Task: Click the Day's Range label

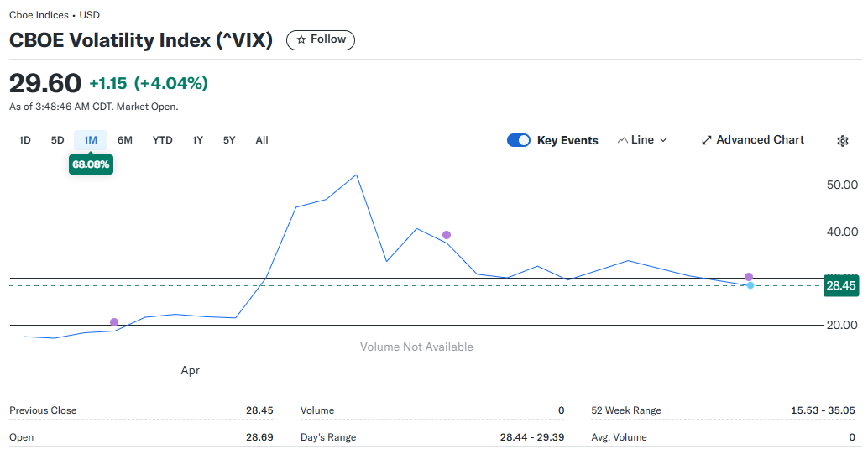Action: (328, 437)
